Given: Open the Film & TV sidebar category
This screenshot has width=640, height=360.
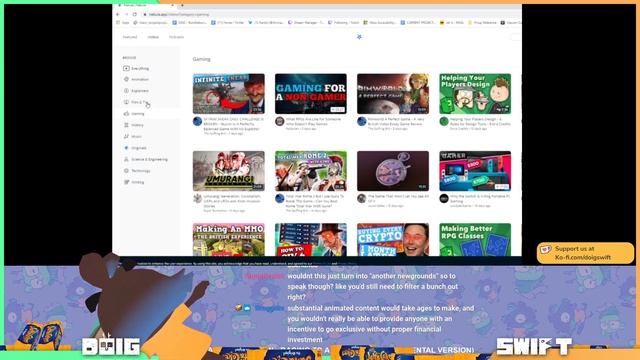Looking at the screenshot, I should click(136, 102).
